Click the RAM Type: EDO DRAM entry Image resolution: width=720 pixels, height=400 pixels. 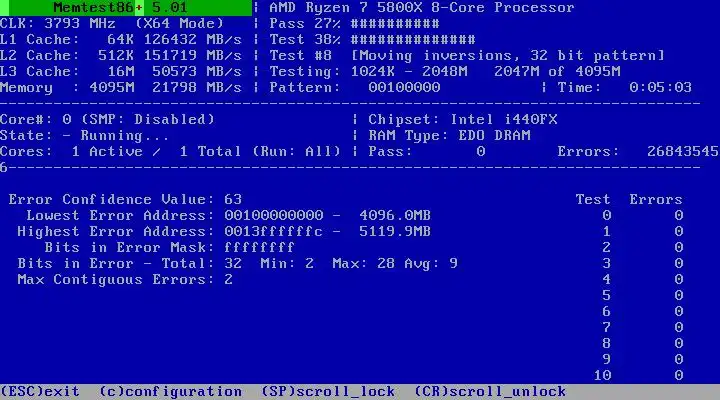[x=449, y=136]
